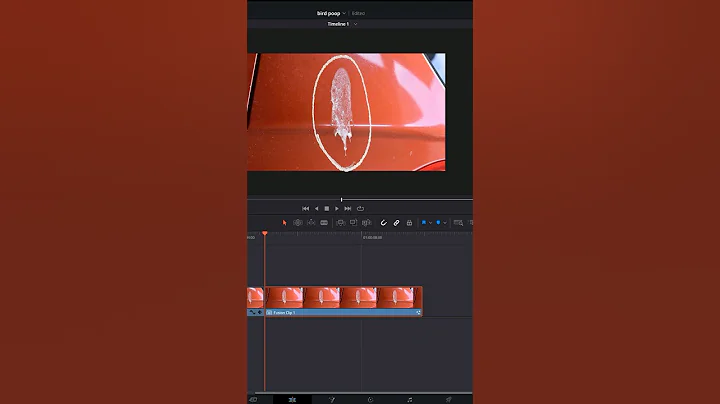Switch to the Fairlight music note page
This screenshot has width=720, height=404.
[x=410, y=400]
